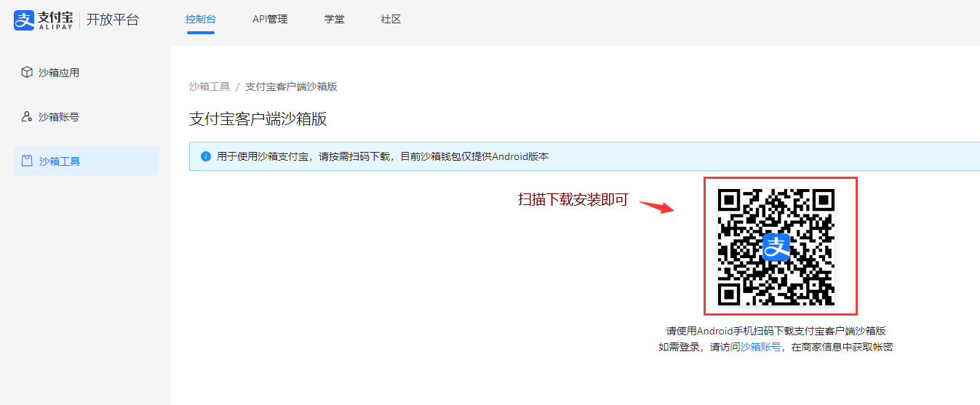Click the cube icon beside 沙箱应用
Image resolution: width=980 pixels, height=405 pixels.
click(x=27, y=73)
